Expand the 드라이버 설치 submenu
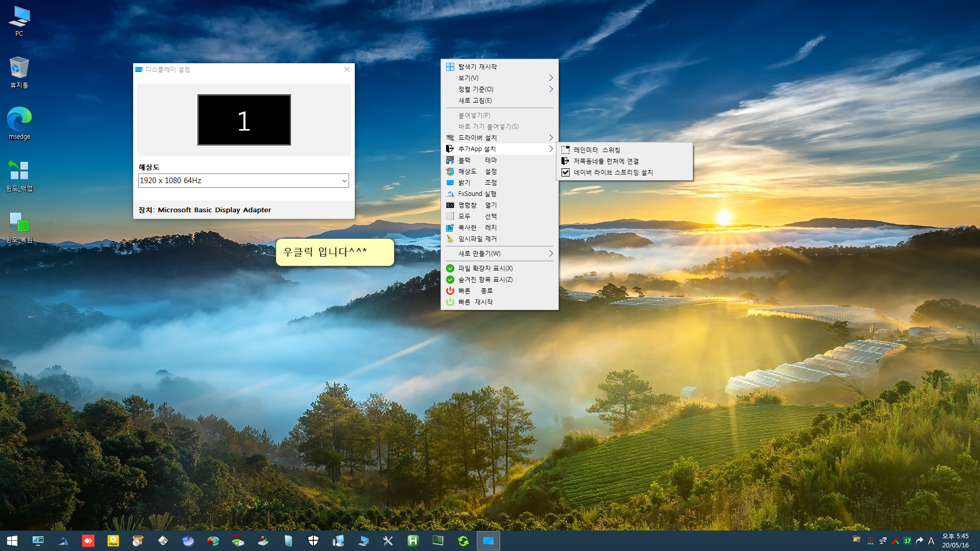 click(x=500, y=138)
